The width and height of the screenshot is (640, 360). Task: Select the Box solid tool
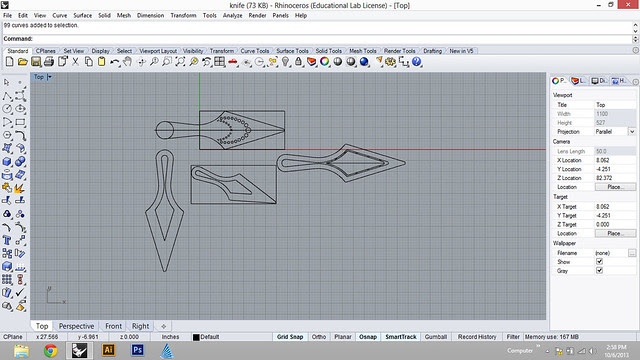(x=7, y=161)
